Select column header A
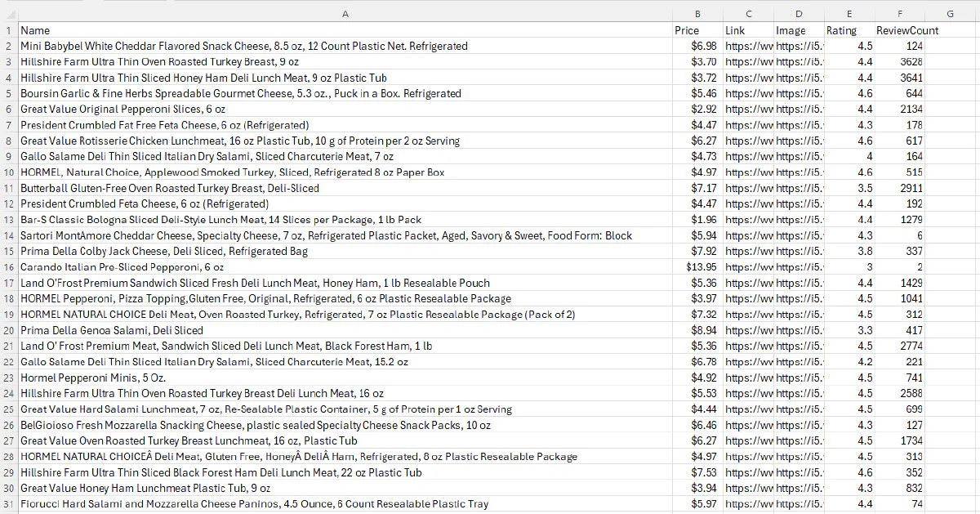 tap(345, 13)
